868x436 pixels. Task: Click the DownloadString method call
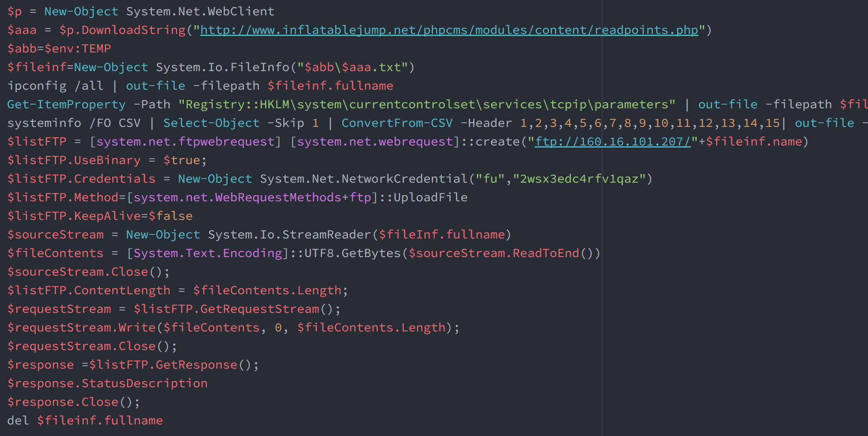[x=133, y=30]
